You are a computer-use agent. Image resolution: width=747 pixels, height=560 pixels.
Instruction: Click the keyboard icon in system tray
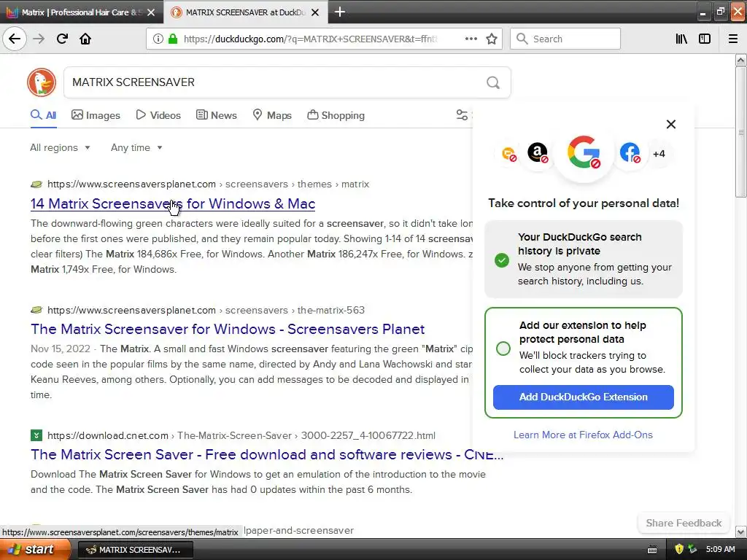[x=652, y=550]
